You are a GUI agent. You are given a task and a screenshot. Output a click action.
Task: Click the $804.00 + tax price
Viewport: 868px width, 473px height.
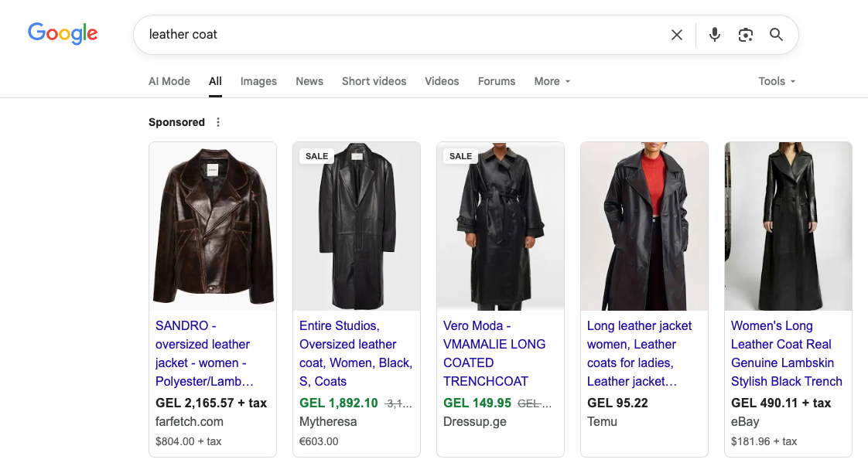coord(188,441)
